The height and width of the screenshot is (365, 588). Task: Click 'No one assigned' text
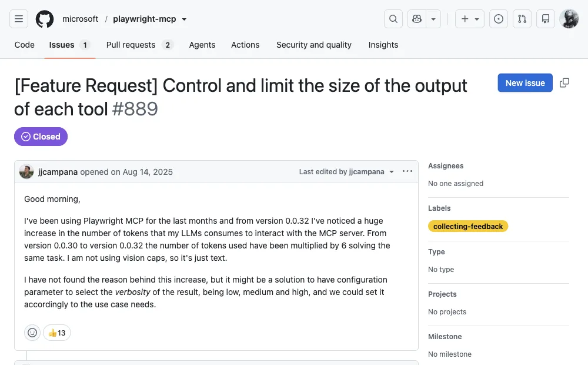coord(456,184)
